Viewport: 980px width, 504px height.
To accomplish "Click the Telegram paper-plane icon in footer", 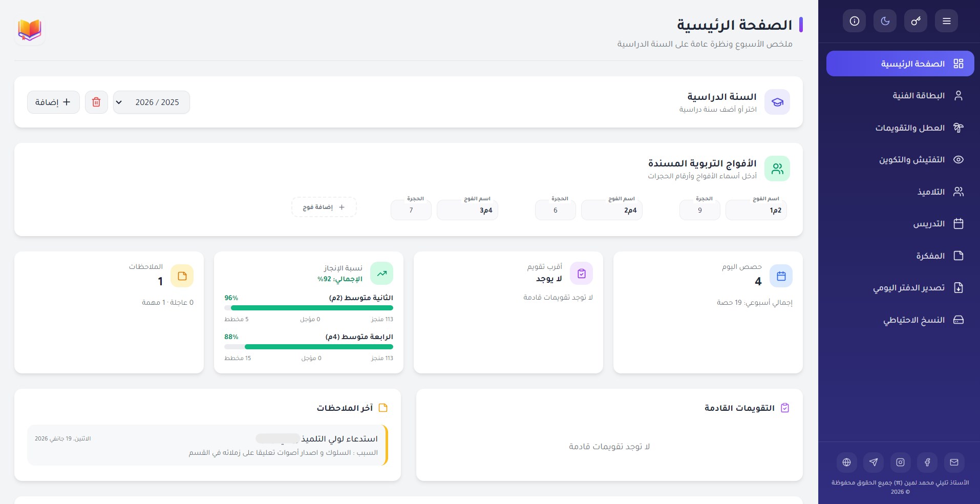I will (x=874, y=462).
